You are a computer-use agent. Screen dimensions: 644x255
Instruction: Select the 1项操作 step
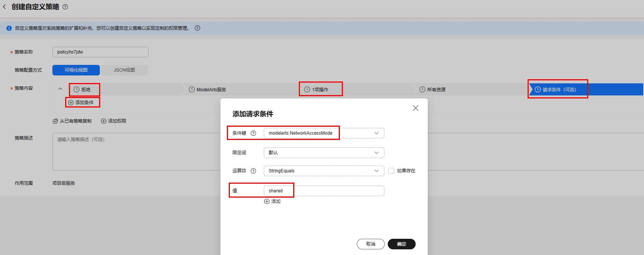(320, 89)
